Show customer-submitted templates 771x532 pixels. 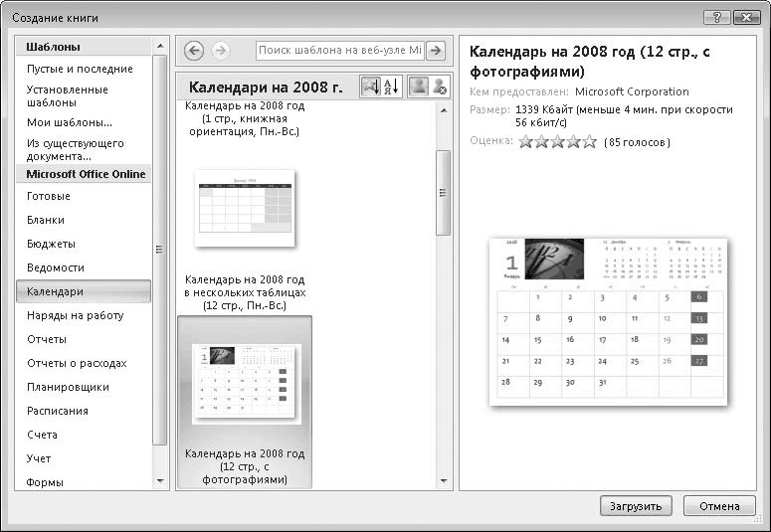click(x=419, y=88)
